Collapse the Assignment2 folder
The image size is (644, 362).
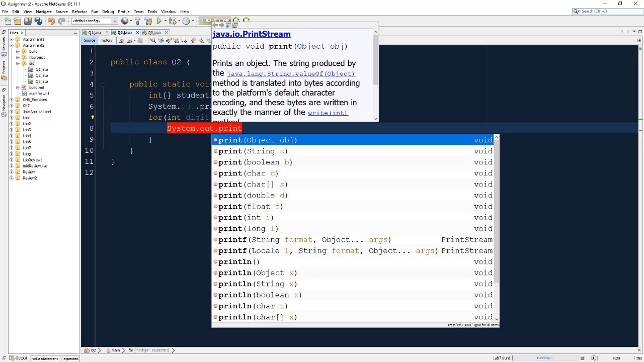(12, 45)
